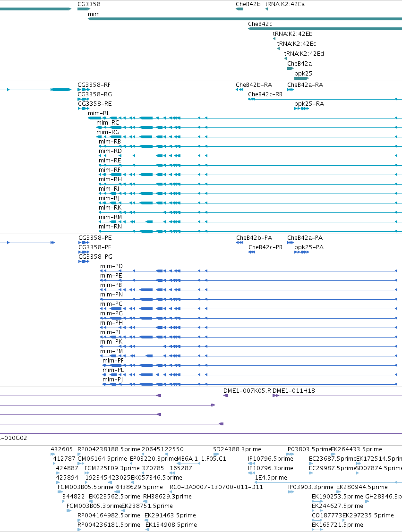
Task: Open the mim-RH transcript label
Action: (110, 179)
